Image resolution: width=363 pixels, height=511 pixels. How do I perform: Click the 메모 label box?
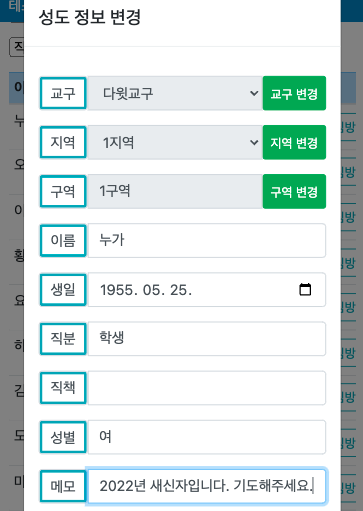point(63,486)
